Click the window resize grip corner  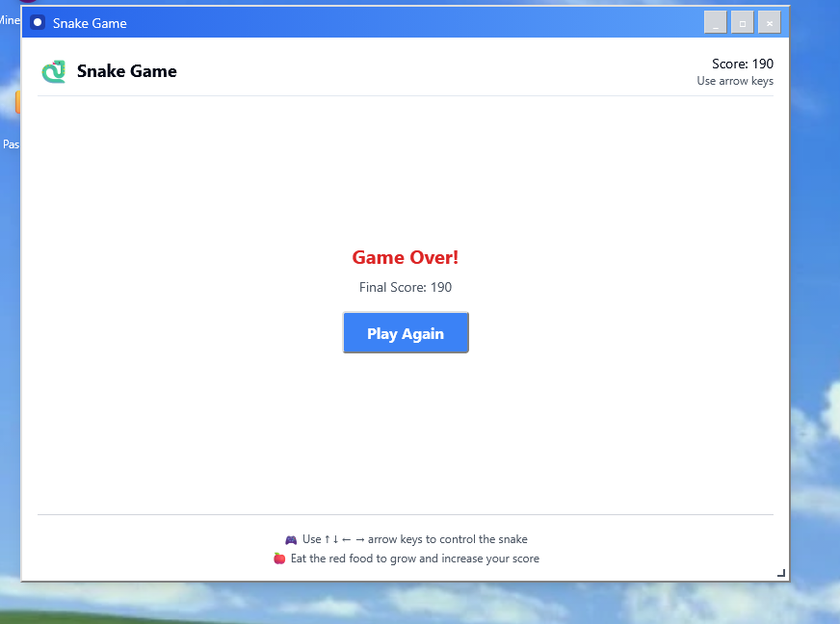(x=781, y=573)
